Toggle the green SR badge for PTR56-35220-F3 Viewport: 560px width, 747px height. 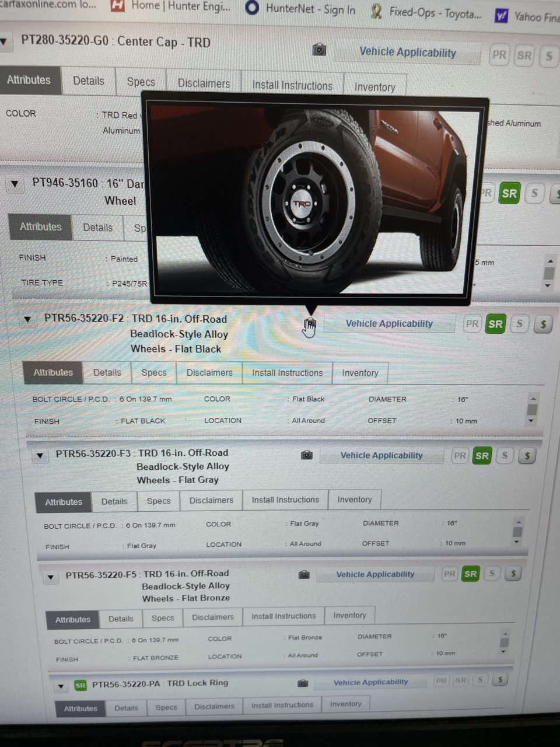point(482,456)
